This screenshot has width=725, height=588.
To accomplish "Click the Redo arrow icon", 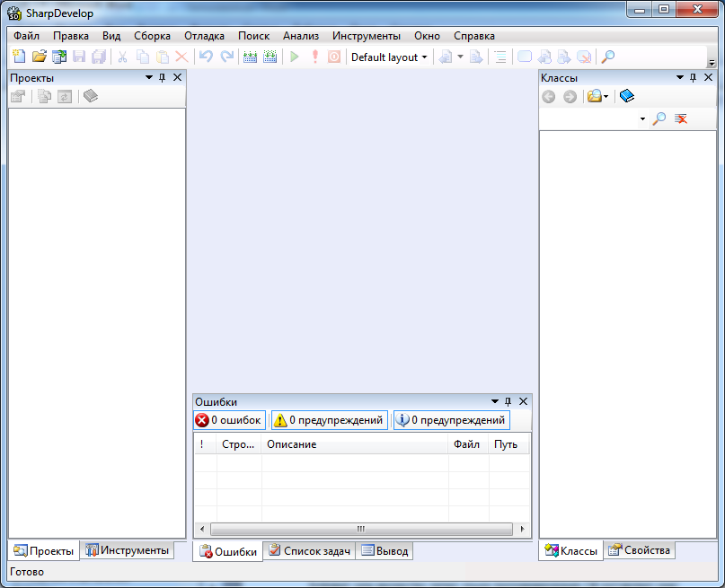I will (226, 57).
